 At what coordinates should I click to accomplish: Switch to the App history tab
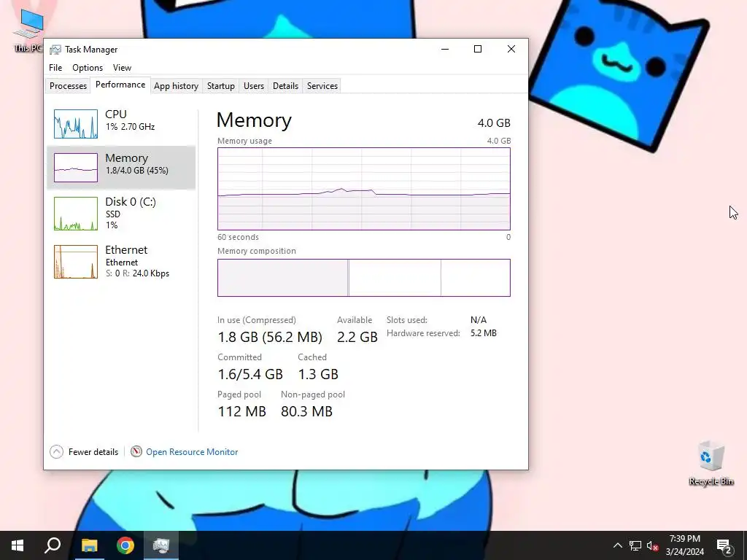[176, 86]
